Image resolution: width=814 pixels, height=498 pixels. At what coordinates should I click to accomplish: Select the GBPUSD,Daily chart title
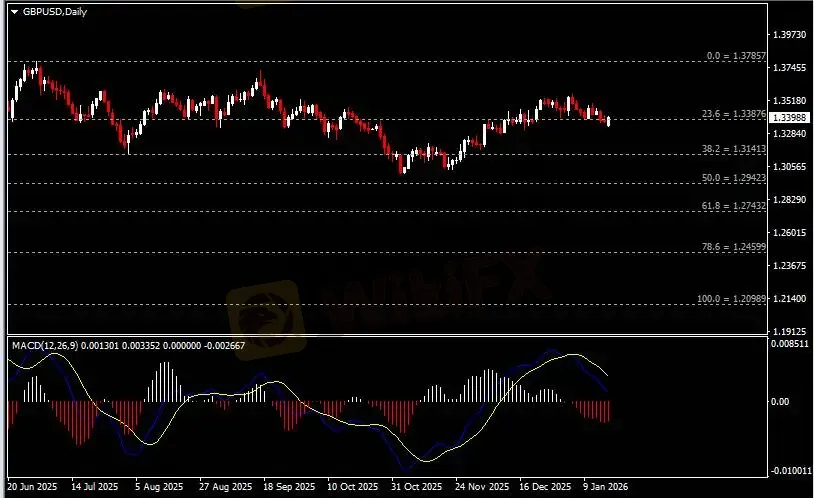tap(55, 12)
